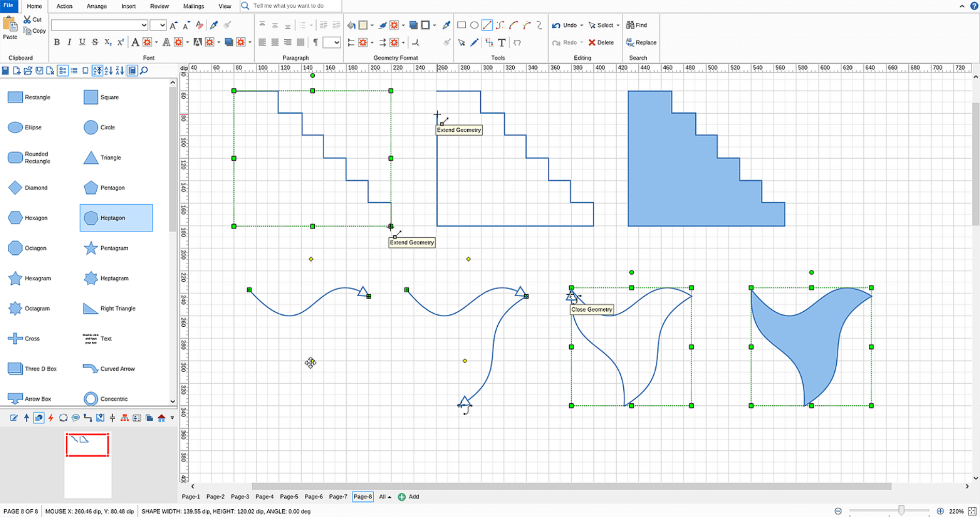Toggle bold text formatting
Image resolution: width=980 pixels, height=517 pixels.
57,43
